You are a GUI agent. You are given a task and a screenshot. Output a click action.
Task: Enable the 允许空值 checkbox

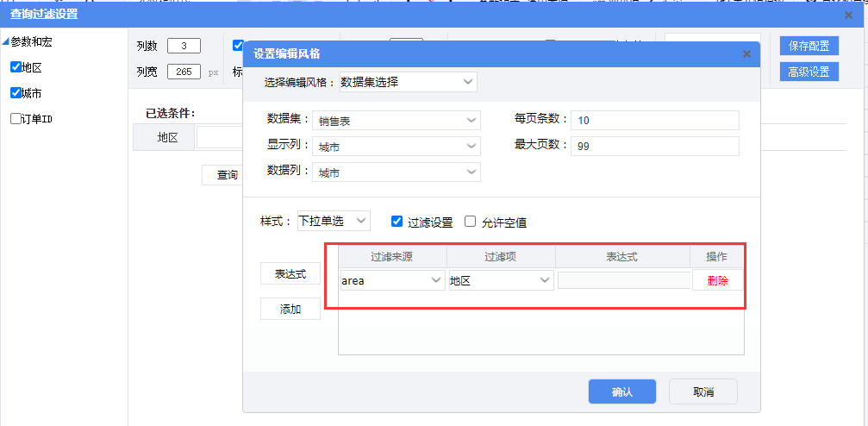pyautogui.click(x=471, y=222)
